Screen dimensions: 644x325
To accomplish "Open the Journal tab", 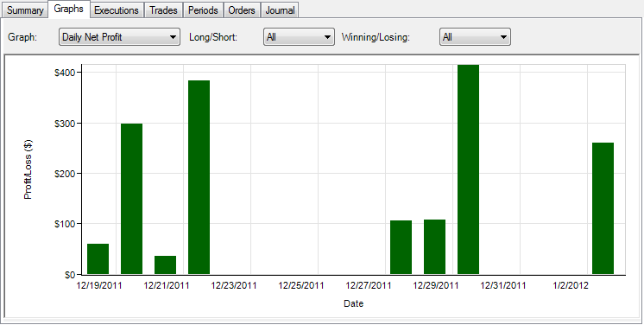I will tap(280, 10).
